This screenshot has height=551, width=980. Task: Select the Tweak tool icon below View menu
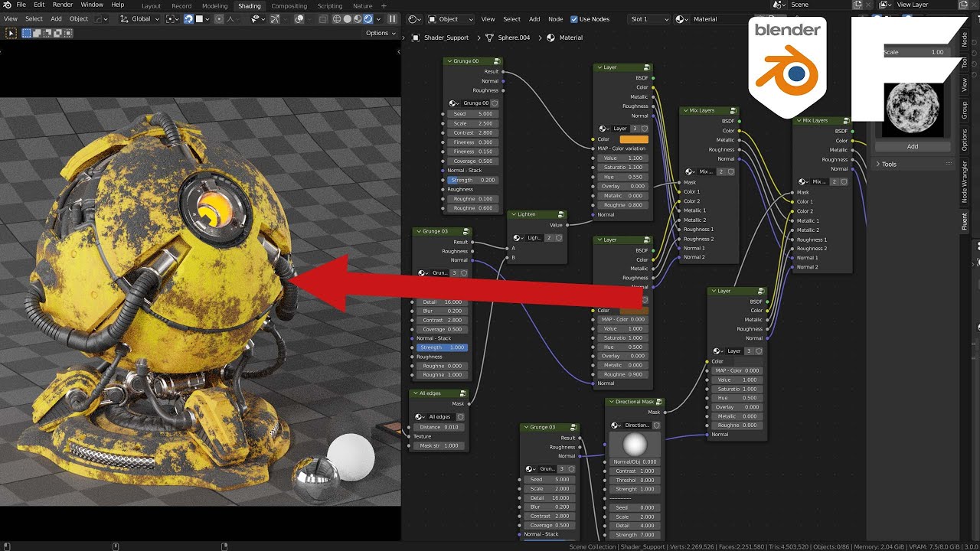click(x=11, y=33)
